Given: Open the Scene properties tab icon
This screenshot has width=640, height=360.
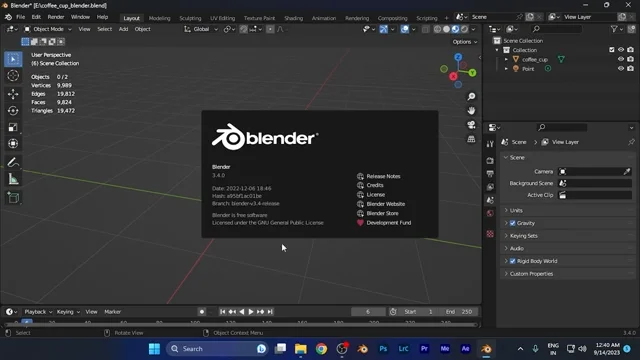Looking at the screenshot, I should tap(490, 200).
